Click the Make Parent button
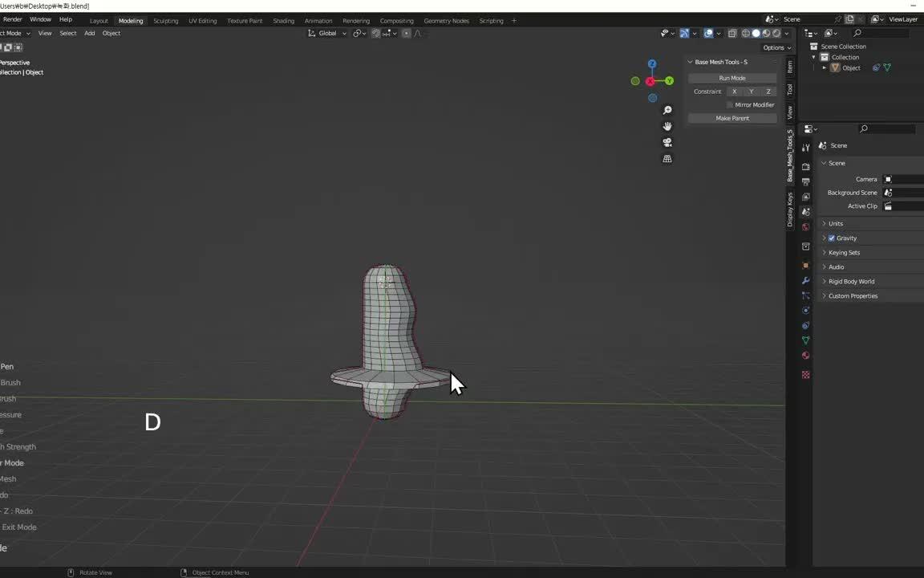924x578 pixels. 731,118
